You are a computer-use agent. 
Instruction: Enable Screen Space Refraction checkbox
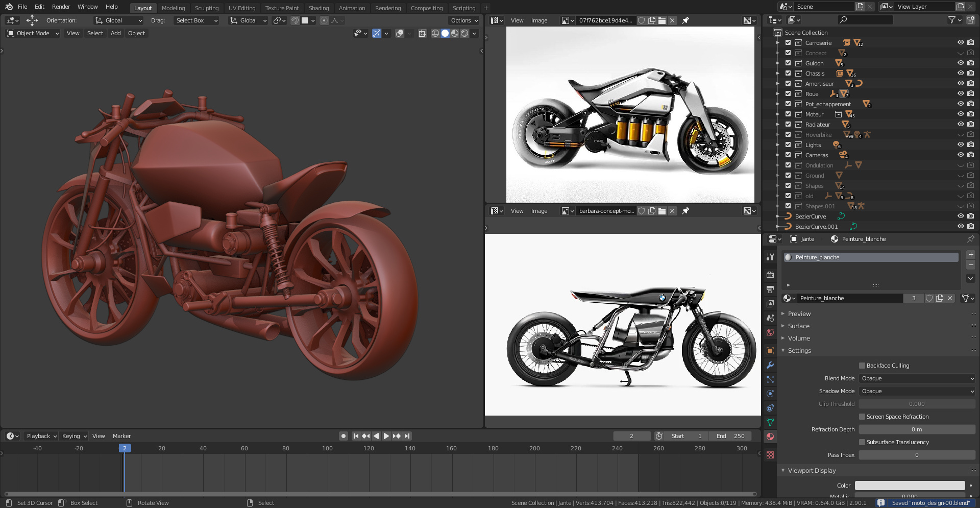(862, 417)
